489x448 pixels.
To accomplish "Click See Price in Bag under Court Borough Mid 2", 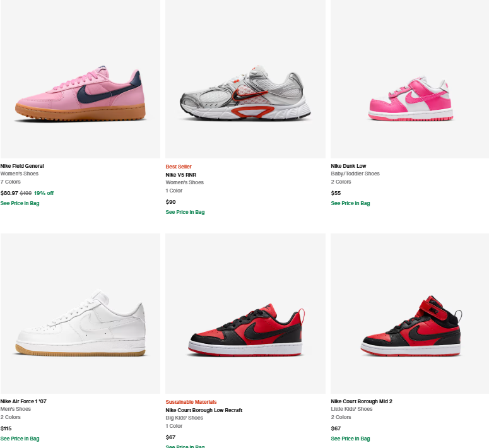I will coord(351,439).
